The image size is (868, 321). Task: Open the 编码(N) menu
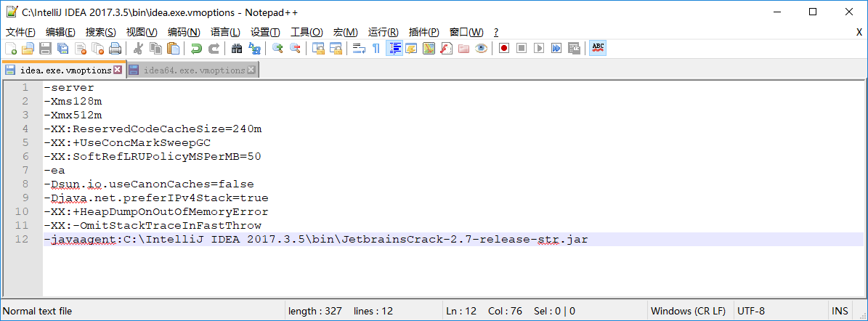tap(184, 32)
